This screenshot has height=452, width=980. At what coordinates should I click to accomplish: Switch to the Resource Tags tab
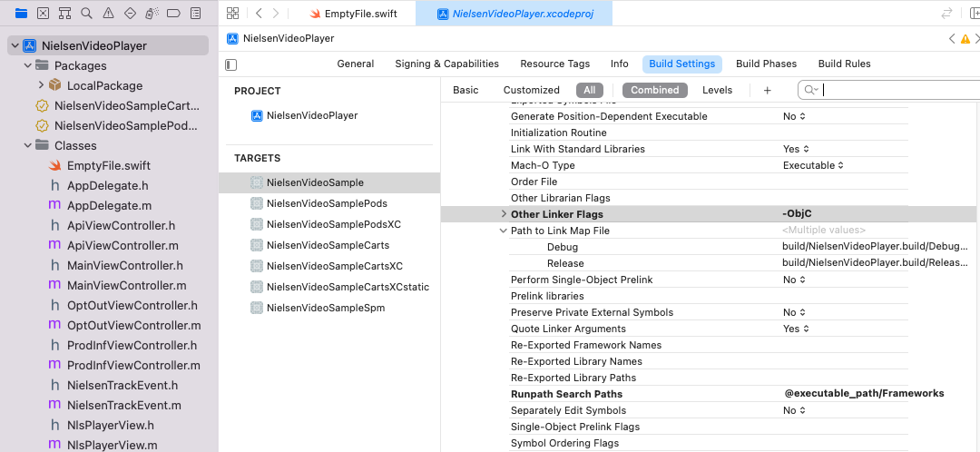tap(555, 64)
